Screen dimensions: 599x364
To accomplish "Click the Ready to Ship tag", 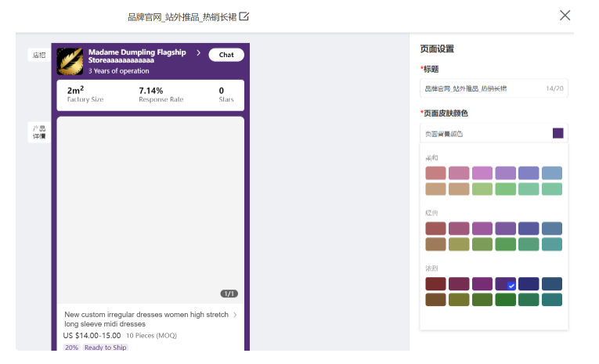I will click(105, 348).
